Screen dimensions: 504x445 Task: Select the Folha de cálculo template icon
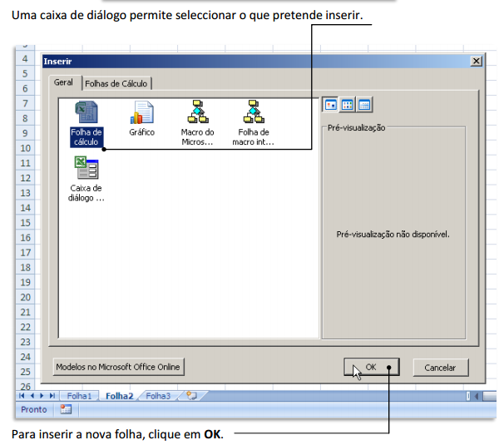[x=86, y=113]
